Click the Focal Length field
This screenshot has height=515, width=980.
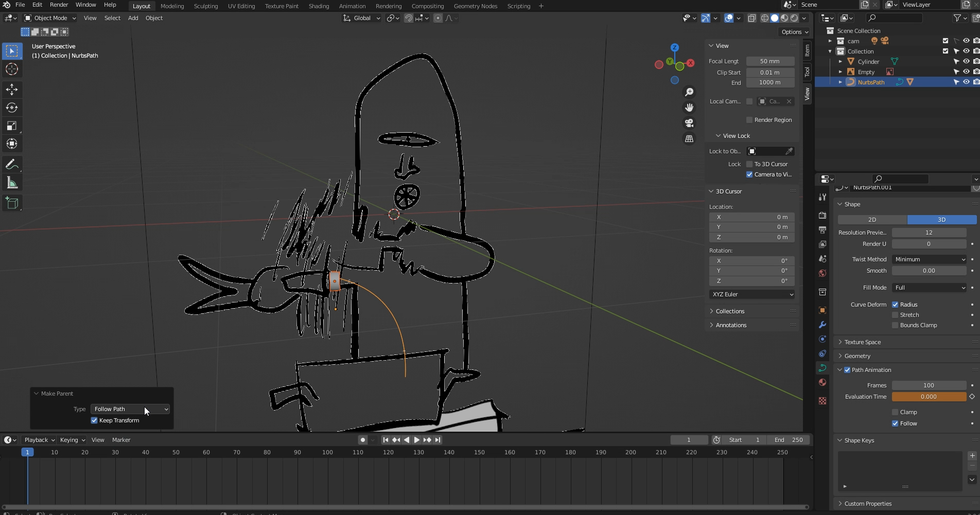click(770, 61)
